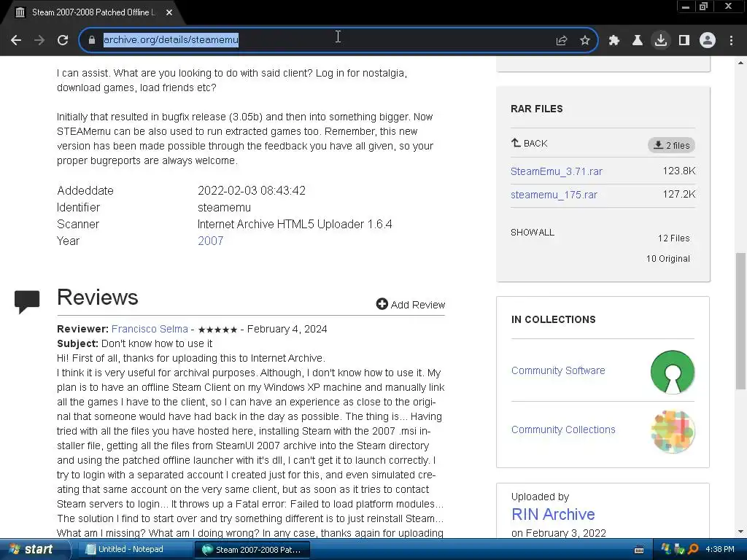Click five-star rating in review
The width and height of the screenshot is (747, 560).
tap(217, 330)
